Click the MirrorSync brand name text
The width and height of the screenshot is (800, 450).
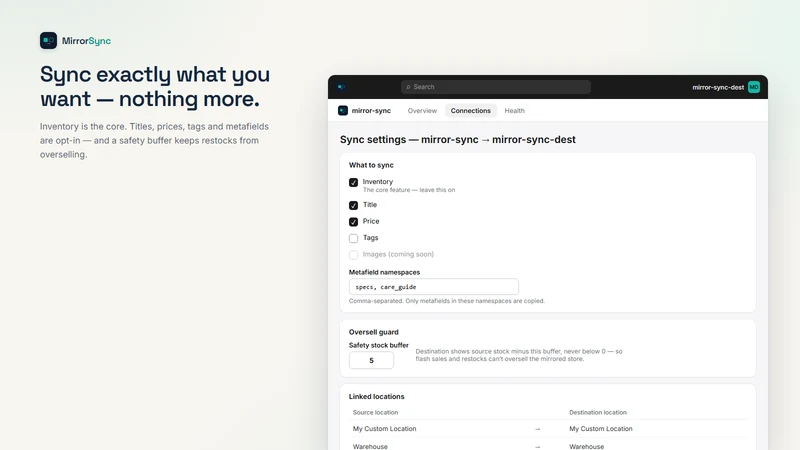86,41
